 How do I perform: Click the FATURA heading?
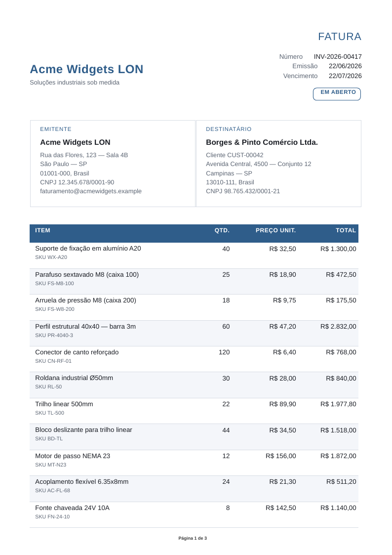339,37
